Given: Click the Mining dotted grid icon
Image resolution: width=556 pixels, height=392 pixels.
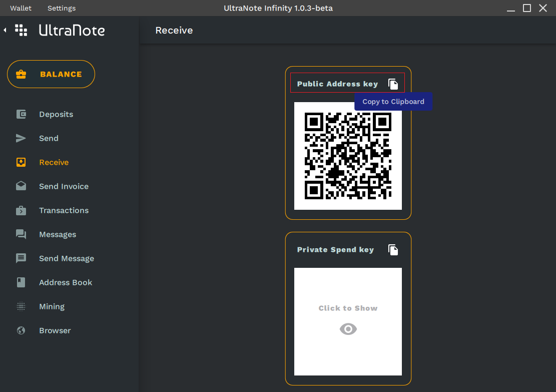Looking at the screenshot, I should 21,306.
